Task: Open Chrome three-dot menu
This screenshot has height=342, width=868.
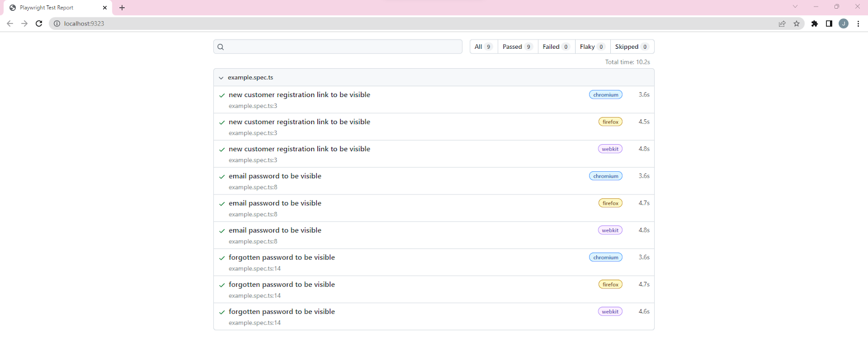Action: coord(858,23)
